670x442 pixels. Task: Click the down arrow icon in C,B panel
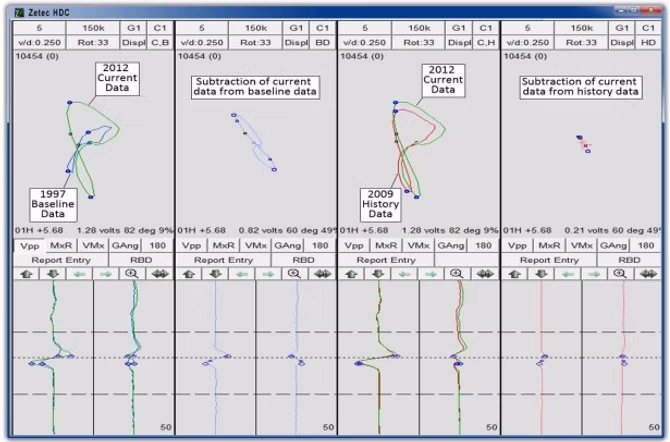53,274
